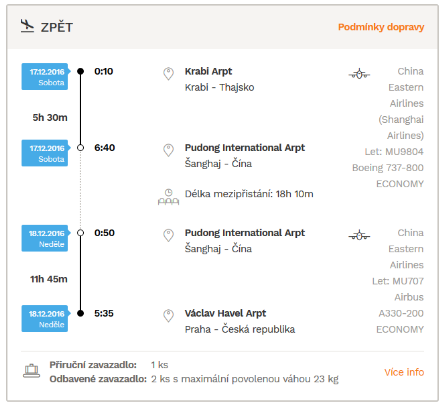Viewport: 443px width, 408px height.
Task: Click the filled timeline dot at 5:35
Action: coord(80,313)
